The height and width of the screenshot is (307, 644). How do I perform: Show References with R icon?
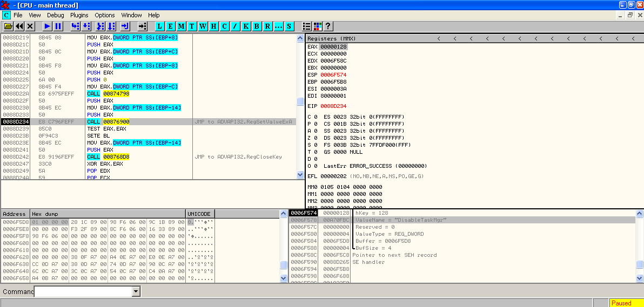267,26
